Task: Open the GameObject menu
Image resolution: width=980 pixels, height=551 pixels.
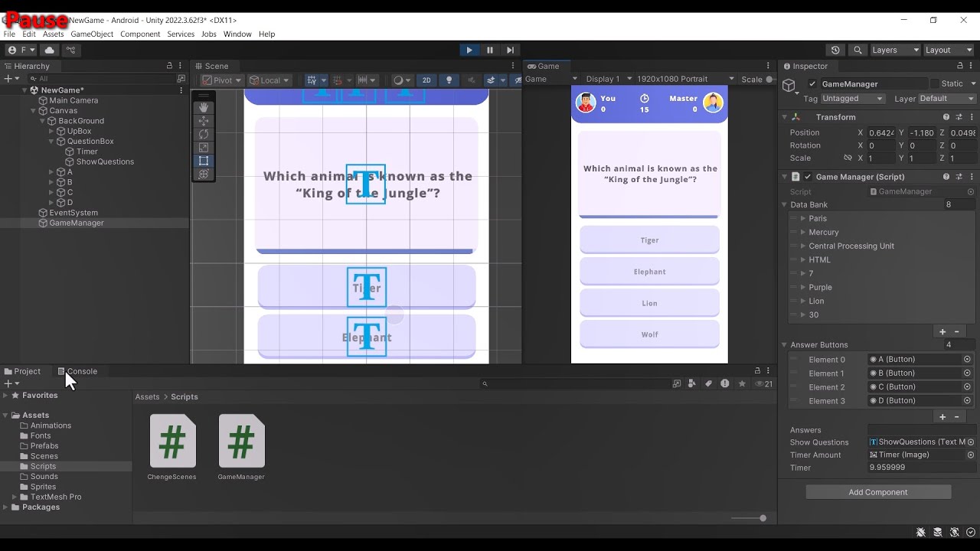Action: point(92,34)
